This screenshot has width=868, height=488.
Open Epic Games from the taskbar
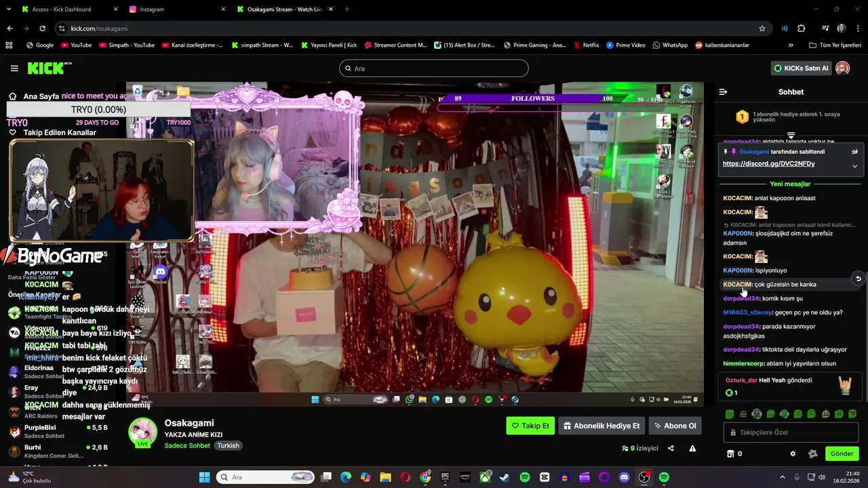(445, 477)
